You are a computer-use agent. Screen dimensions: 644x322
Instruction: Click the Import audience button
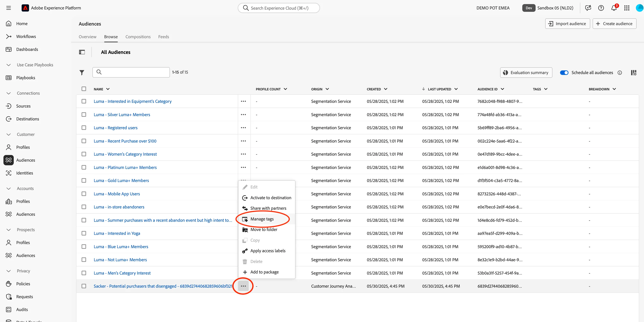pyautogui.click(x=567, y=24)
